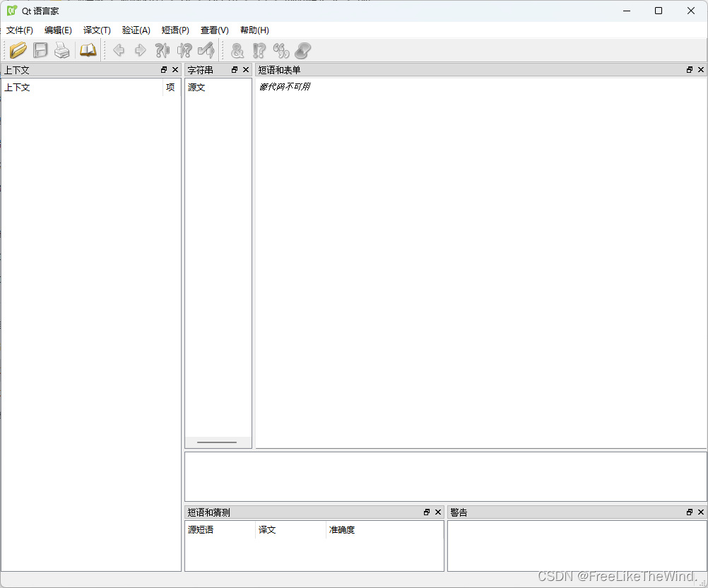Close the 上下文 dock panel
Viewport: 708px width, 588px height.
coord(175,69)
